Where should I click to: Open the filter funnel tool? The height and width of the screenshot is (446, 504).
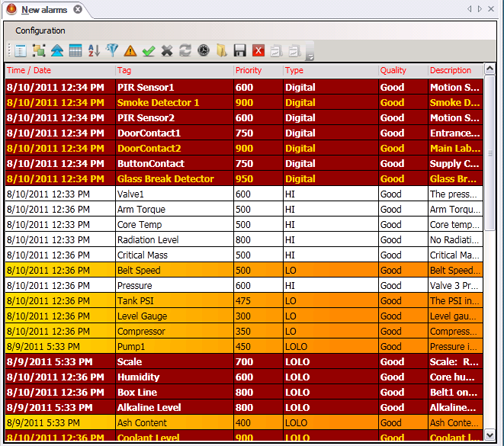tap(112, 51)
